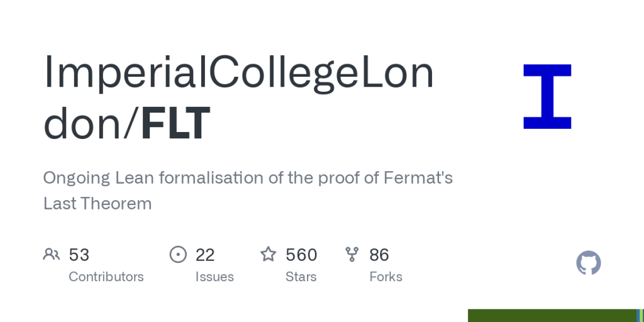Click the star count 560
This screenshot has height=322, width=644.
301,255
